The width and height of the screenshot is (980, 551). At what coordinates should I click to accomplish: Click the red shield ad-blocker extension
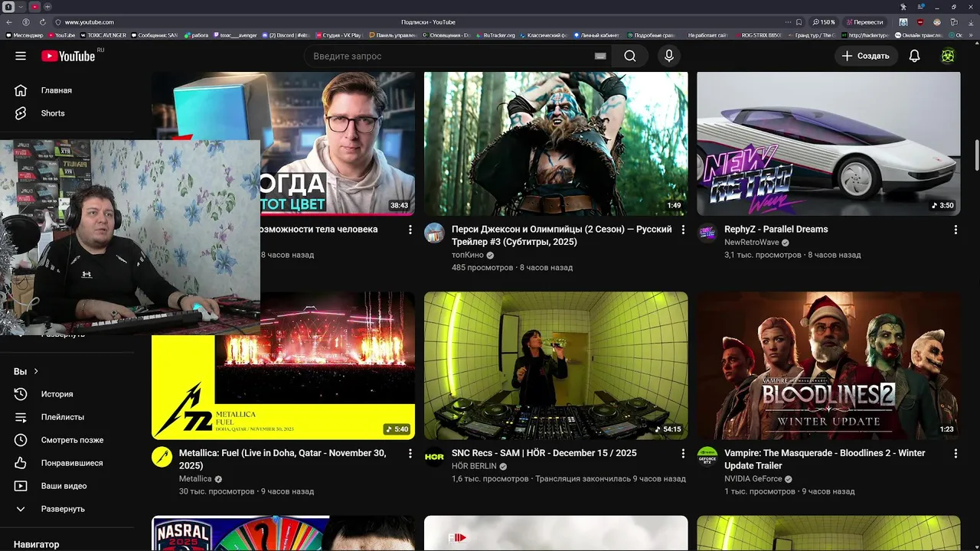pyautogui.click(x=920, y=22)
